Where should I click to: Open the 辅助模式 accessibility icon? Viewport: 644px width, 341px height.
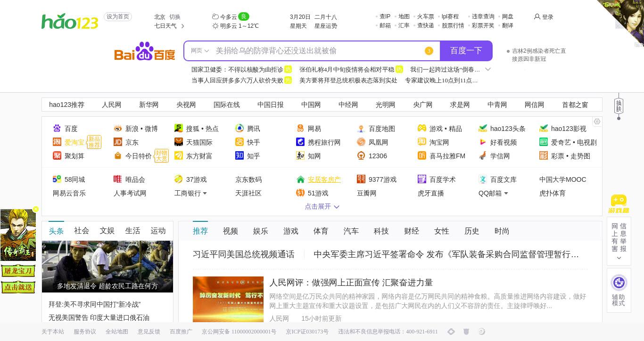619,283
